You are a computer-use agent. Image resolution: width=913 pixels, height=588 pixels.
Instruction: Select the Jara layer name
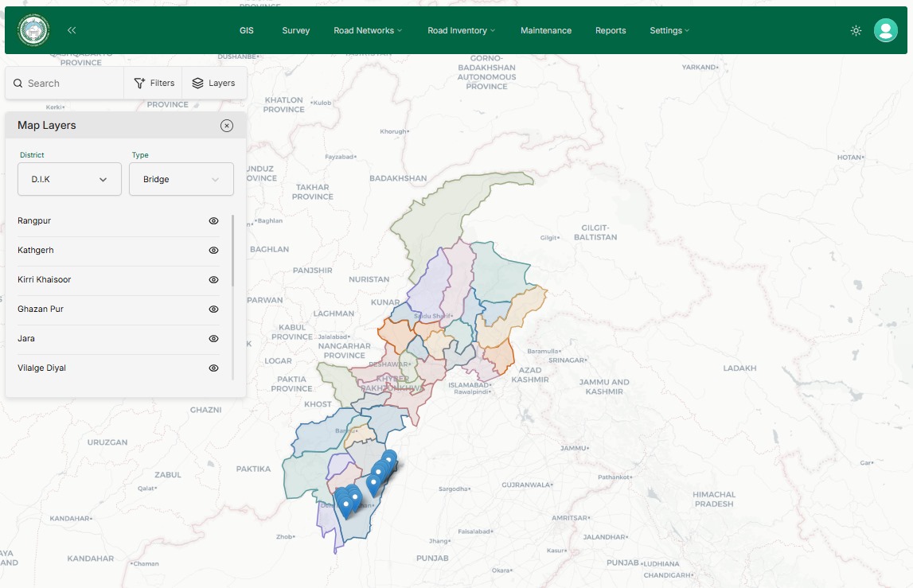coord(26,338)
